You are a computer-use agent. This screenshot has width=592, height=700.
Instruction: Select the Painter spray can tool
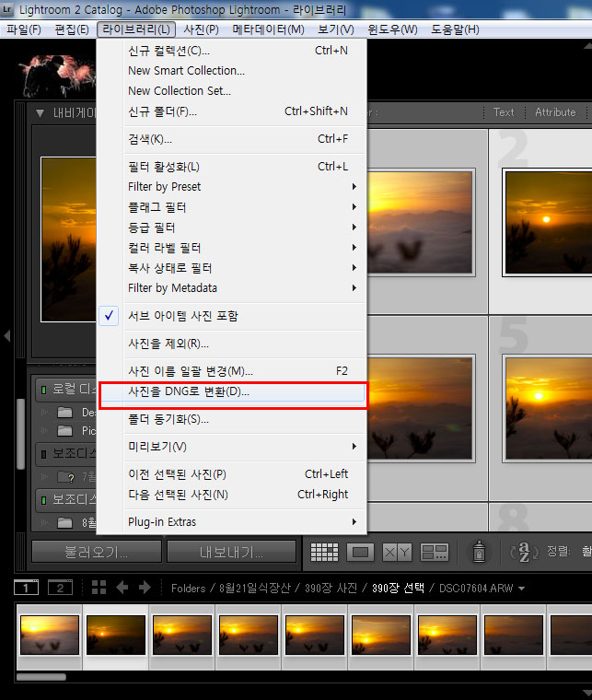pos(480,552)
